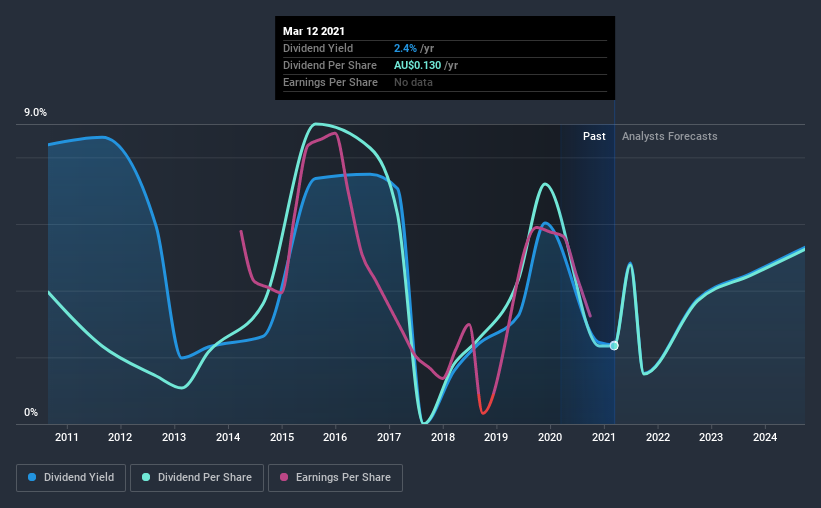Click the 2022 x-axis label
The image size is (821, 508).
point(658,437)
